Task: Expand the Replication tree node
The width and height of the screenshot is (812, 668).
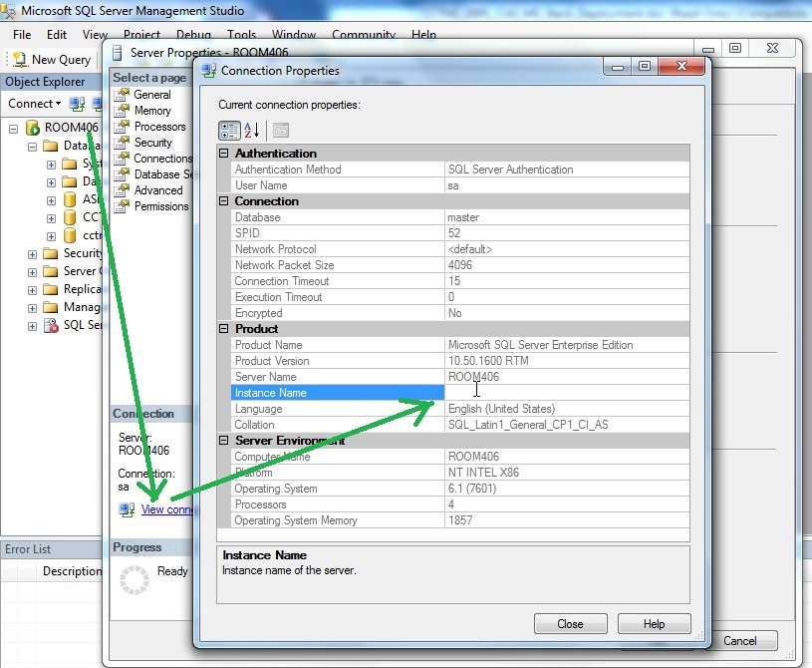Action: click(x=32, y=290)
